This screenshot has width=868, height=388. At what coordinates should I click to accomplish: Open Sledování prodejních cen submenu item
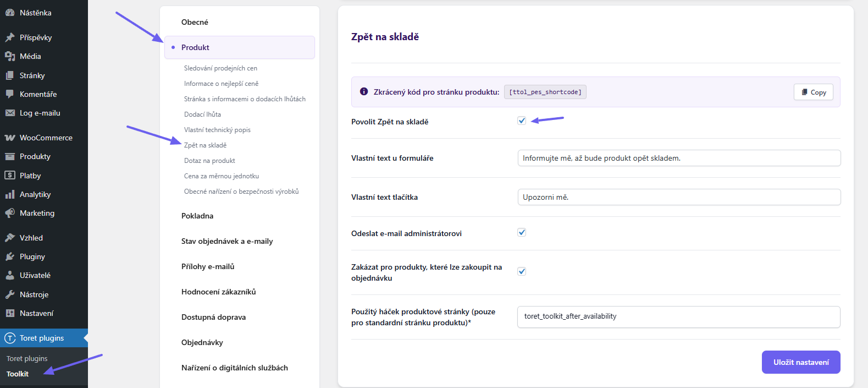220,68
